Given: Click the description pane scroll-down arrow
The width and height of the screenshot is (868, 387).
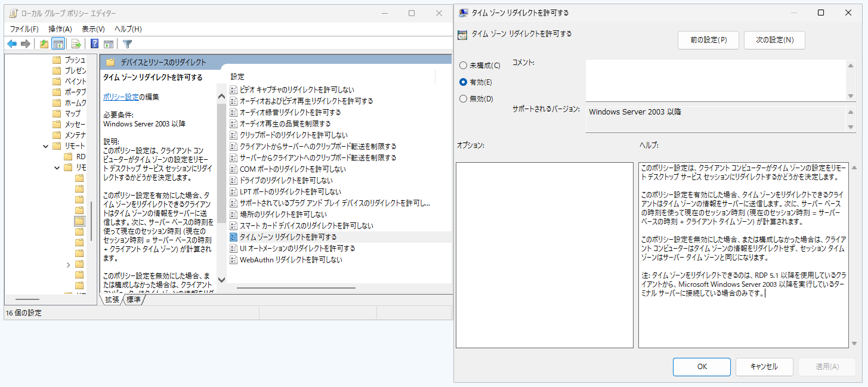Looking at the screenshot, I should 221,279.
